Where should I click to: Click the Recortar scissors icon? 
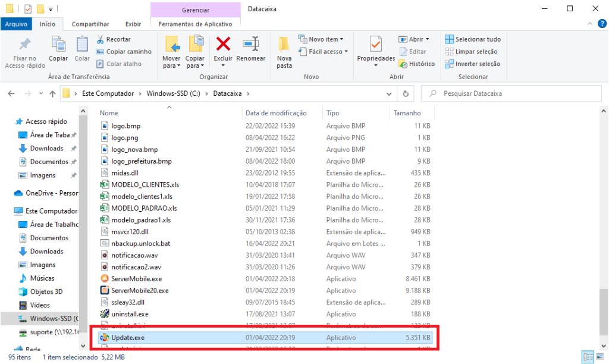101,39
